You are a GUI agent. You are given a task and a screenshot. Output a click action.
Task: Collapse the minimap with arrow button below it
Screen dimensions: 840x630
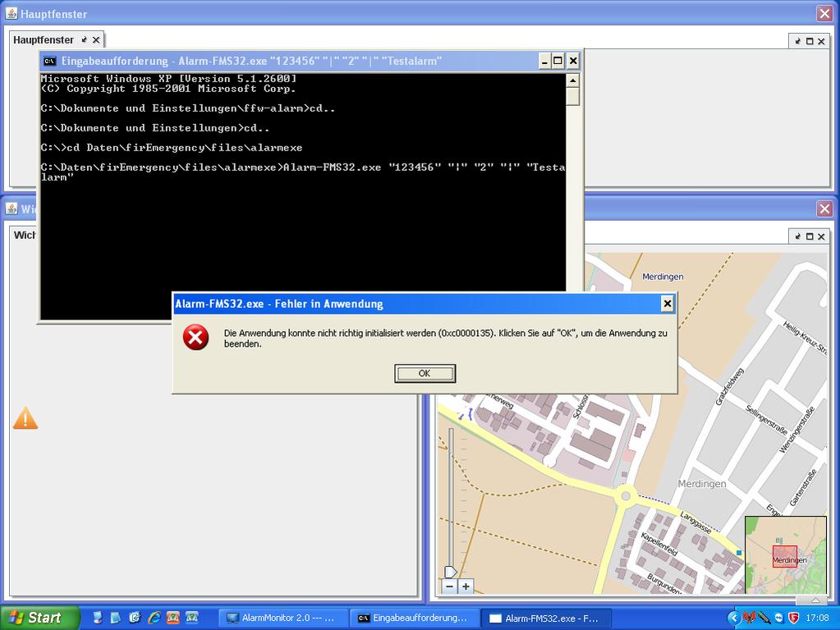point(815,600)
